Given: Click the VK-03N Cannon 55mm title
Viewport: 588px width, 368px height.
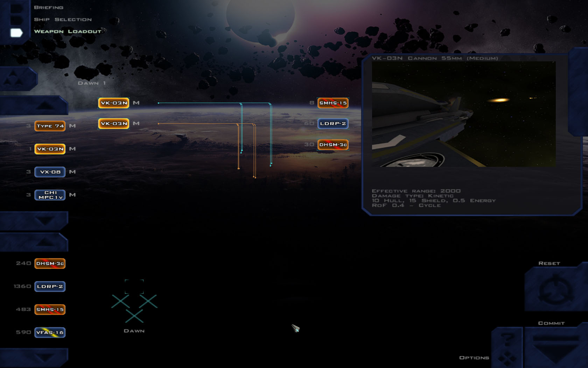Looking at the screenshot, I should (x=435, y=58).
